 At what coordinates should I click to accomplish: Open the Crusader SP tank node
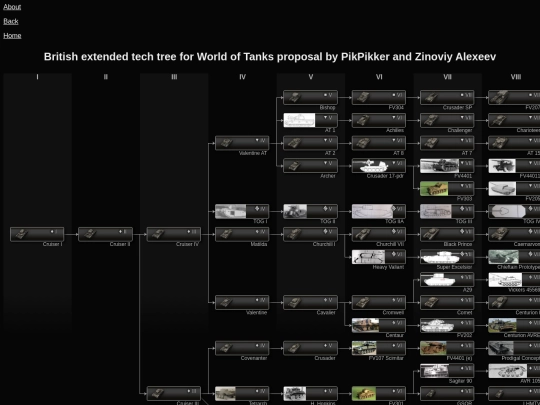click(x=447, y=97)
